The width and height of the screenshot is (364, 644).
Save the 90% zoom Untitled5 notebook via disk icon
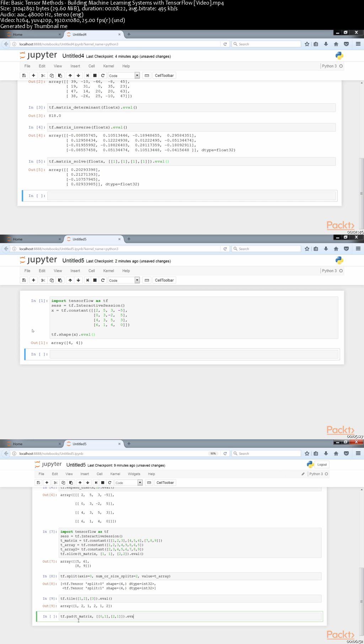click(x=38, y=483)
